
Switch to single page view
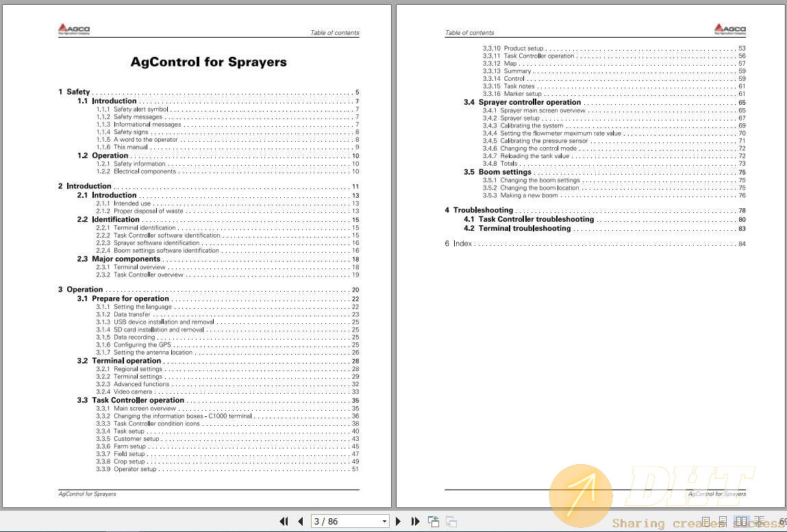pyautogui.click(x=705, y=522)
